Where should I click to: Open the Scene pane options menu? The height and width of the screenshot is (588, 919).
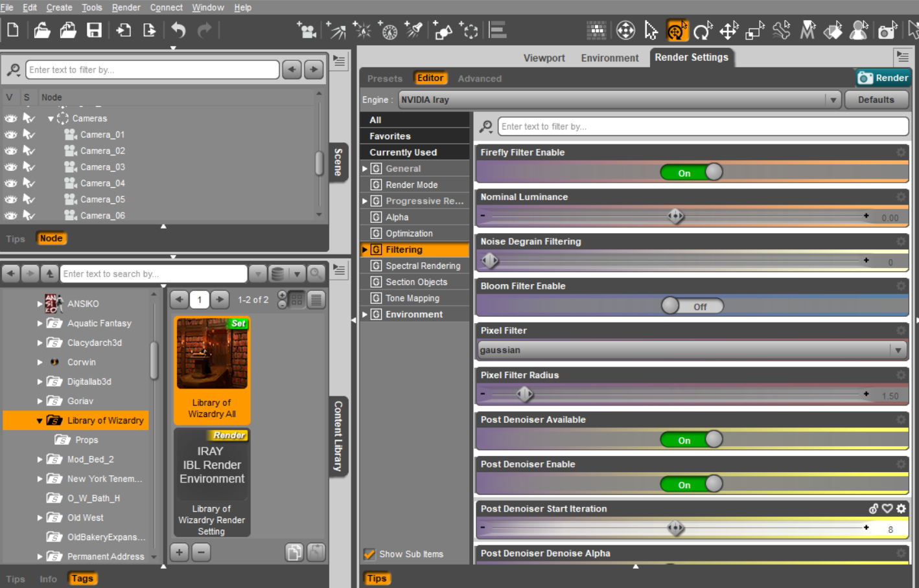click(339, 61)
